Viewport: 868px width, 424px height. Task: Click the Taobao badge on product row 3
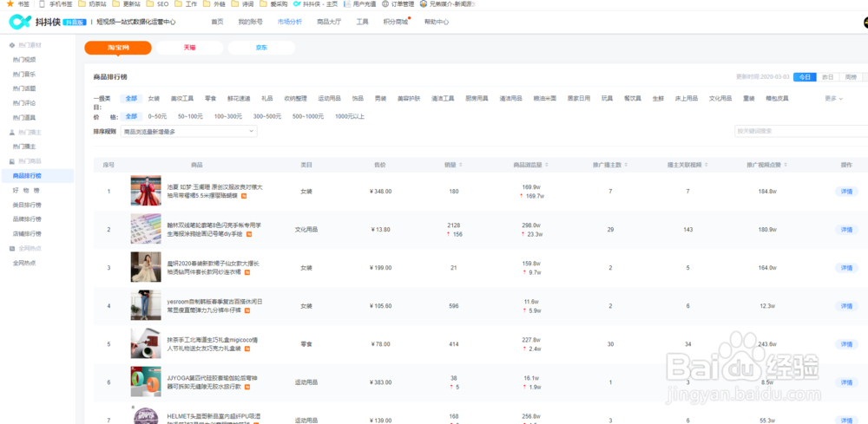[247, 272]
